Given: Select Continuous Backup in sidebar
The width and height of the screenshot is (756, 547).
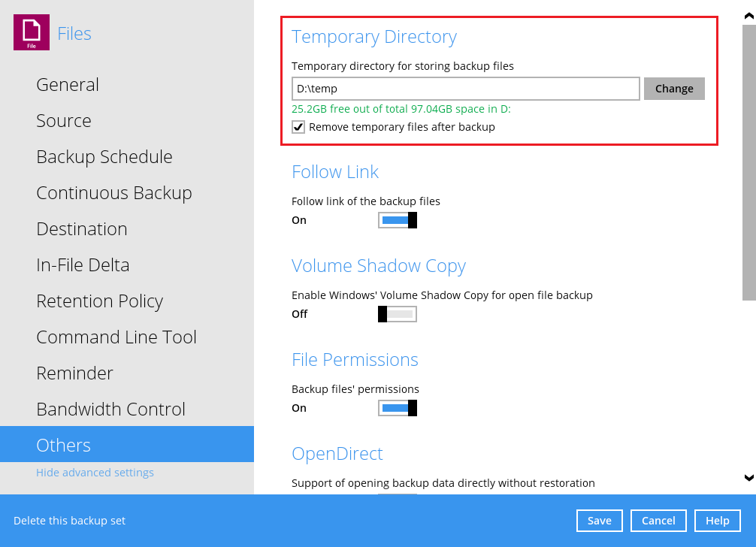Looking at the screenshot, I should coord(114,193).
